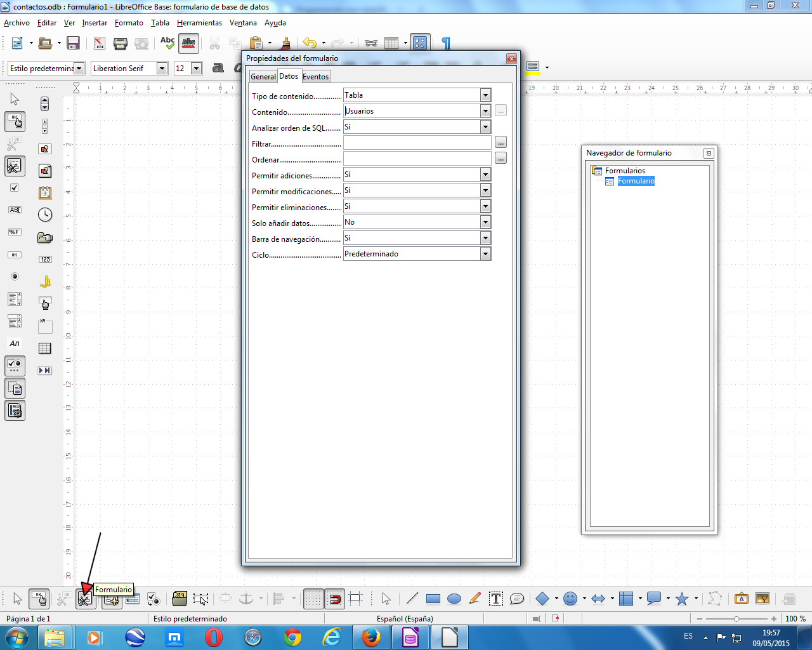Open the Formato menu
The image size is (812, 650).
[x=129, y=23]
